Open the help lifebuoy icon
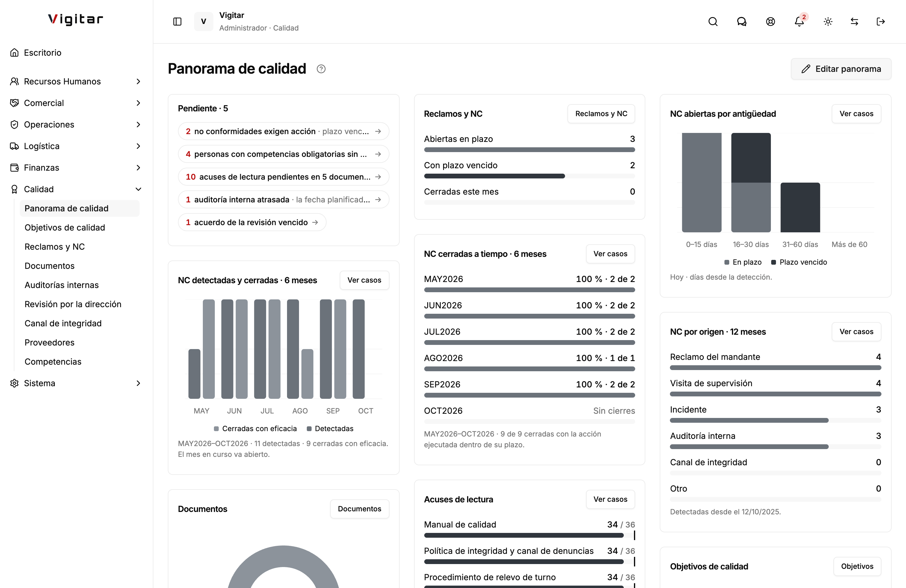The height and width of the screenshot is (588, 906). (x=771, y=22)
